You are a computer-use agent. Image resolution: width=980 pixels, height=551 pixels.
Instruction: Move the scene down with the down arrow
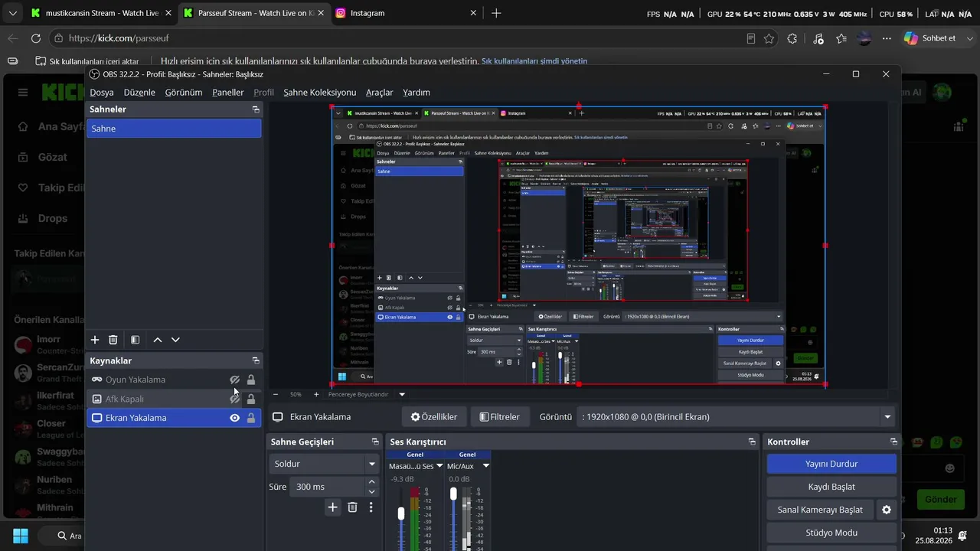175,340
